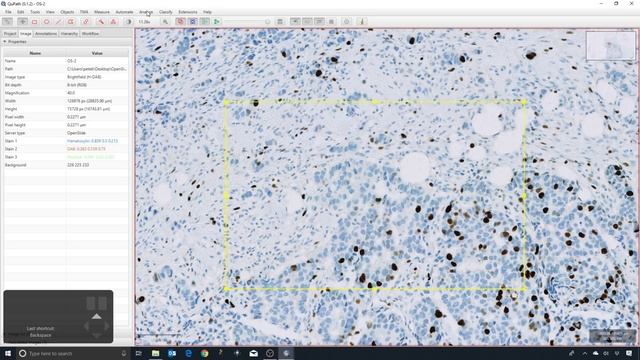Click inside the yellow rectangle annotation

tap(375, 196)
